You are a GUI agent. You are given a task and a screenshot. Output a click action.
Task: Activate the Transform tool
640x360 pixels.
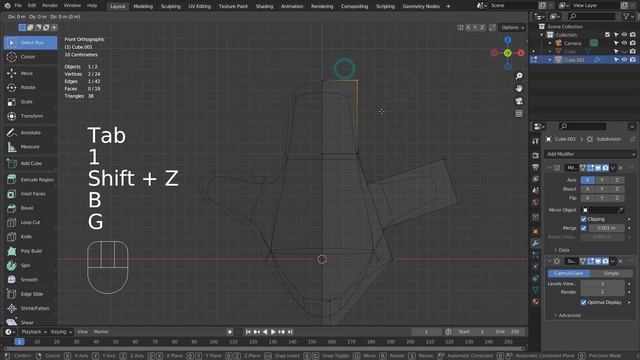pos(30,116)
